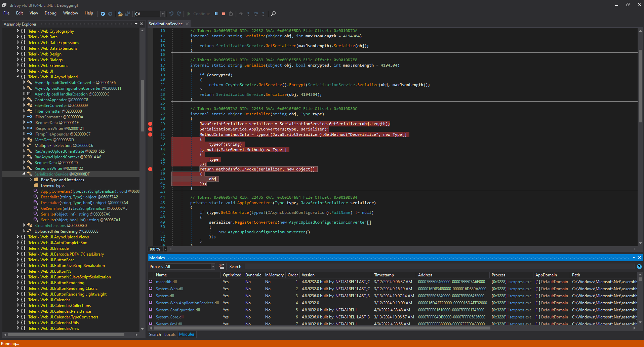The height and width of the screenshot is (347, 644).
Task: Click the Modules search input field
Action: pyautogui.click(x=437, y=267)
